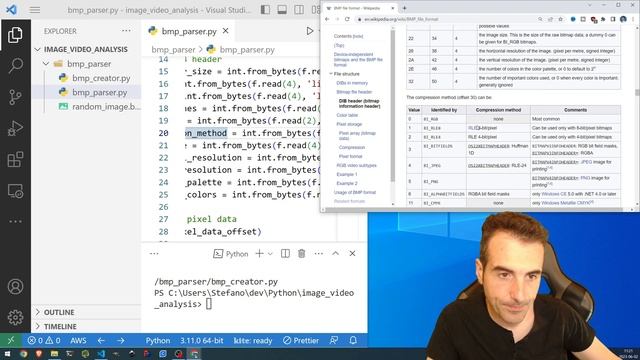
Task: Show additional activity bar views ellipsis
Action: click(15, 221)
